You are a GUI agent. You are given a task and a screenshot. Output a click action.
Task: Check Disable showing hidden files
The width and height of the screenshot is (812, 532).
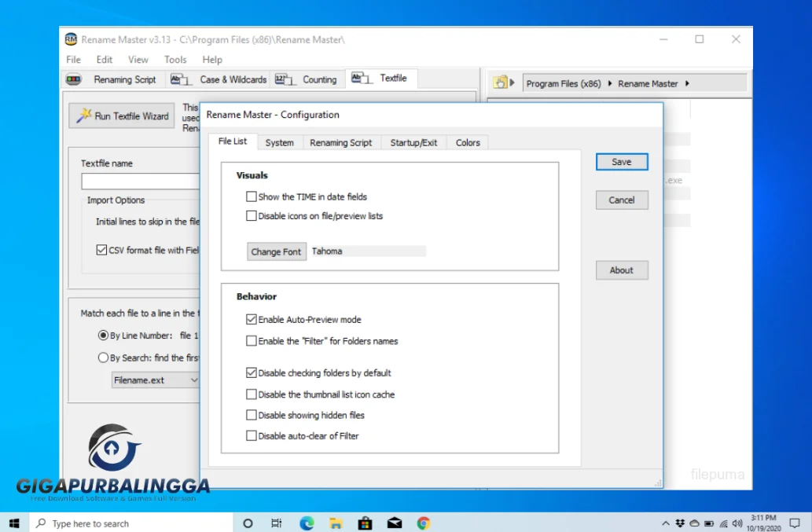coord(252,415)
